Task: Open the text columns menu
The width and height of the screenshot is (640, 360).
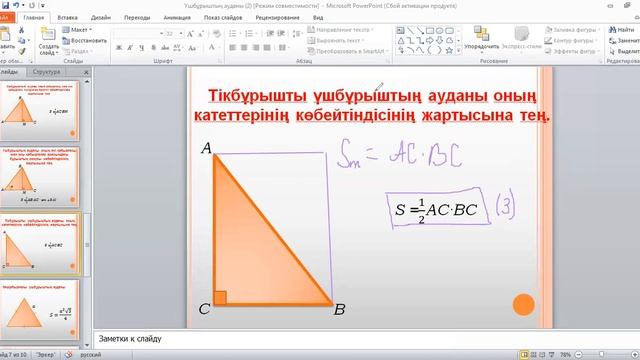Action: click(x=283, y=48)
